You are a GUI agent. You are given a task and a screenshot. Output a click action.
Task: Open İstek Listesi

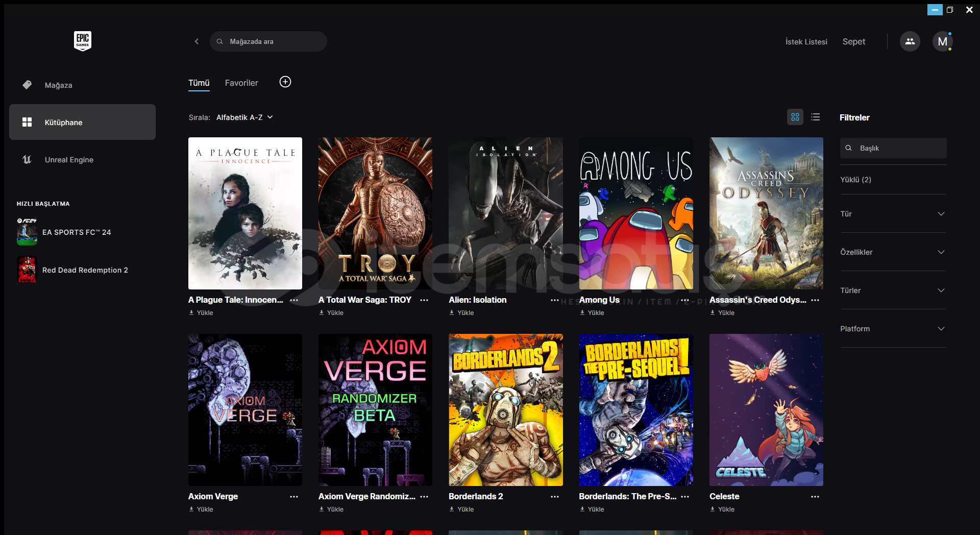(x=806, y=42)
